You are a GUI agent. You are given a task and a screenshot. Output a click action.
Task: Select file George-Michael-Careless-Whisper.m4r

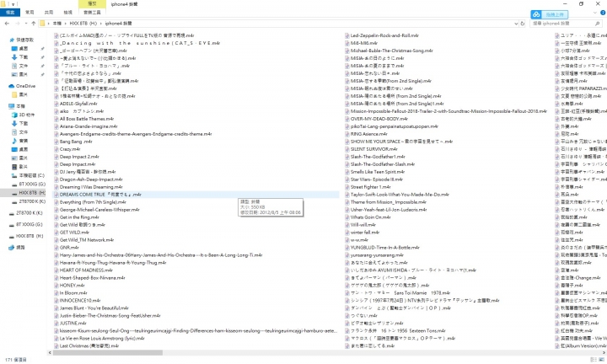[99, 210]
